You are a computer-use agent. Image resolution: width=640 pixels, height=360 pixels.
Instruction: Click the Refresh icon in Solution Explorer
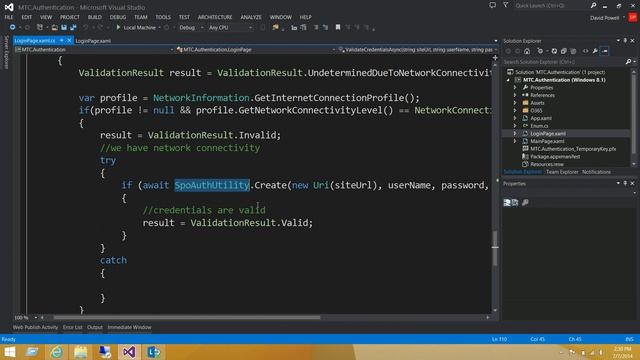[554, 51]
